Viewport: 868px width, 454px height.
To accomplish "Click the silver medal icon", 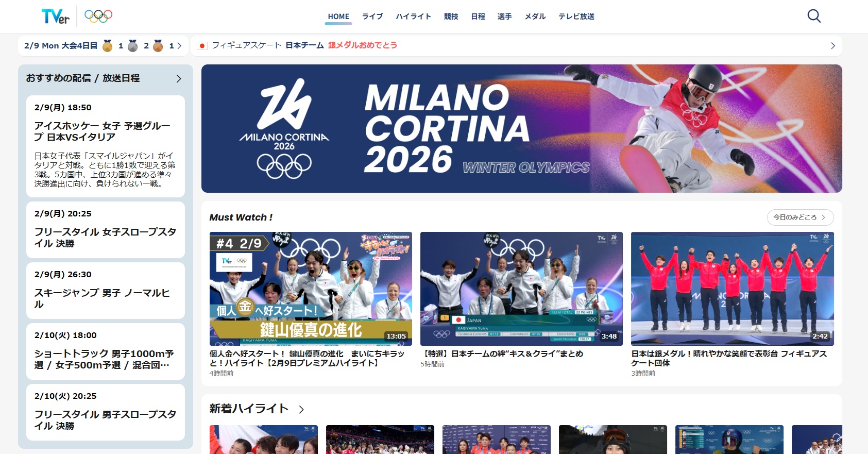I will click(x=133, y=46).
